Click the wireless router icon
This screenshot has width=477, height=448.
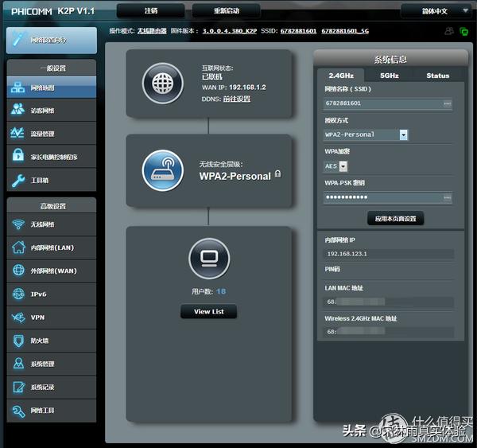162,169
